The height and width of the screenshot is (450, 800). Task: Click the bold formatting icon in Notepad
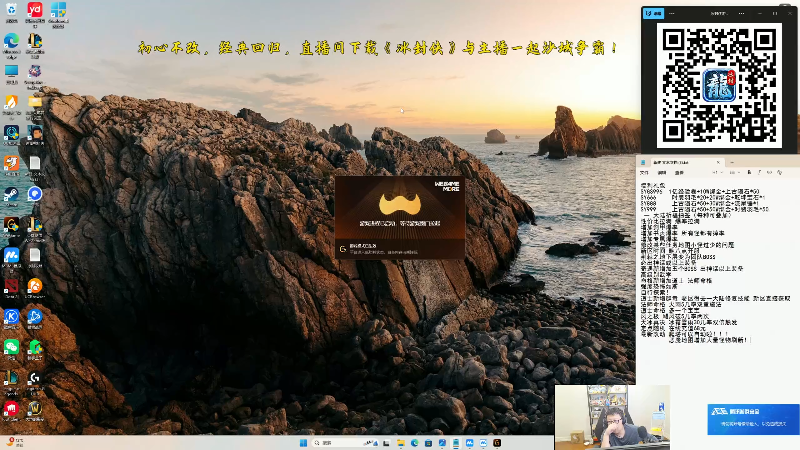tap(749, 172)
